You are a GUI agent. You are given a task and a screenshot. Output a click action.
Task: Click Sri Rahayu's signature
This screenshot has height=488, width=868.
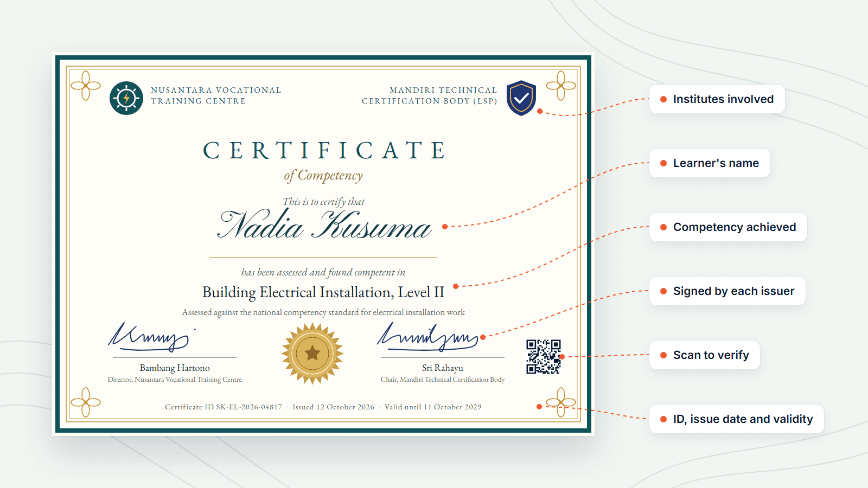(427, 336)
